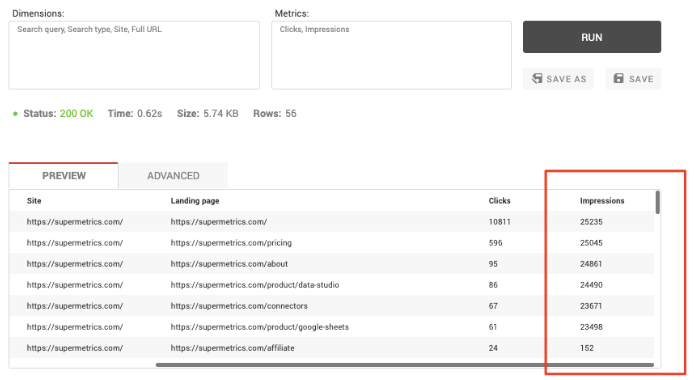
Task: Switch to the PREVIEW tab
Action: tap(64, 176)
